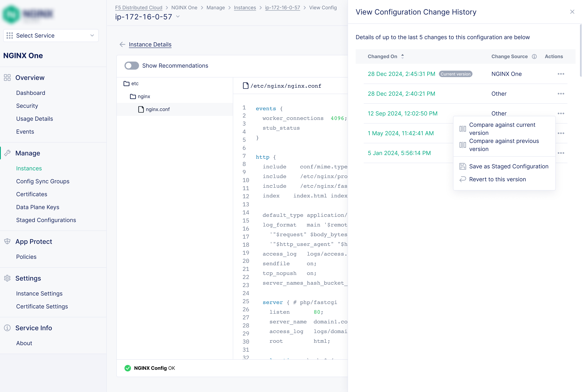Screen dimensions: 582x392
Task: Open actions menu for 5 Jan 2024 row
Action: [561, 153]
